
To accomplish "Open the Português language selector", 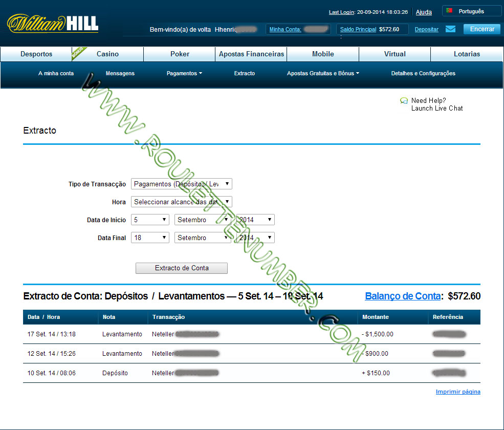I will tap(472, 11).
